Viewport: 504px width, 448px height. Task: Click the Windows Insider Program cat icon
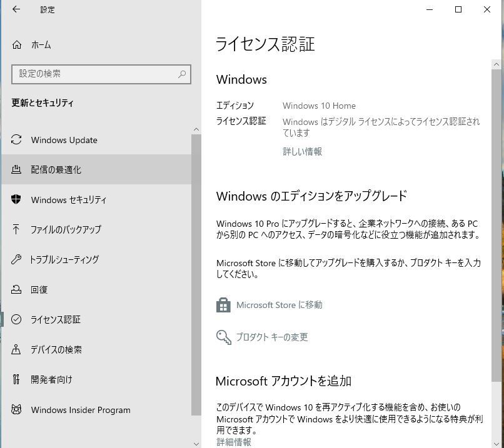coord(16,409)
